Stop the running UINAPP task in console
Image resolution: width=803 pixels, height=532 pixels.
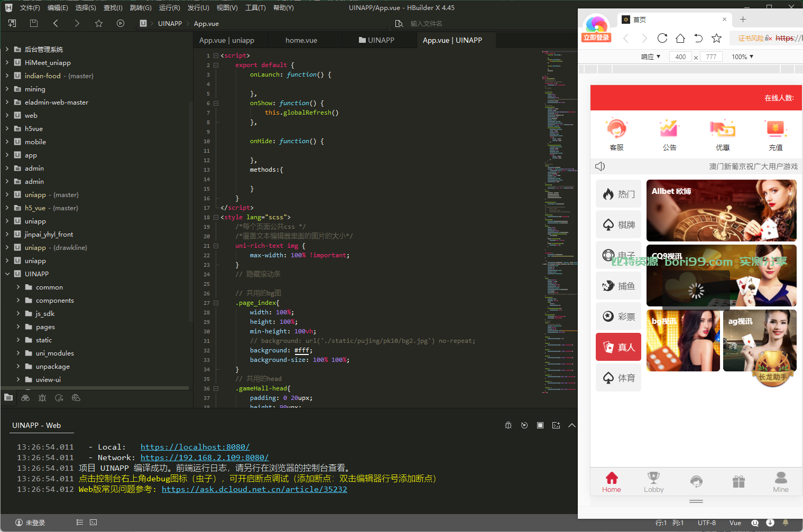coord(540,425)
